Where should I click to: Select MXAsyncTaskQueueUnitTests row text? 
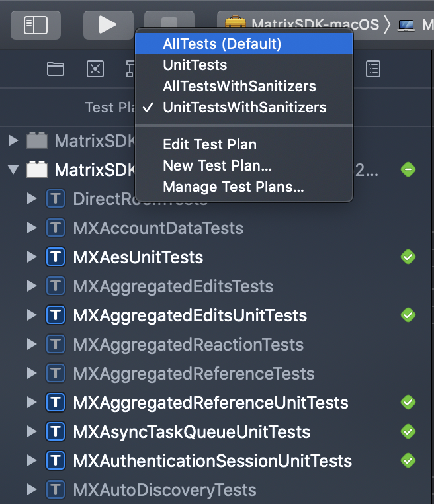click(x=192, y=432)
